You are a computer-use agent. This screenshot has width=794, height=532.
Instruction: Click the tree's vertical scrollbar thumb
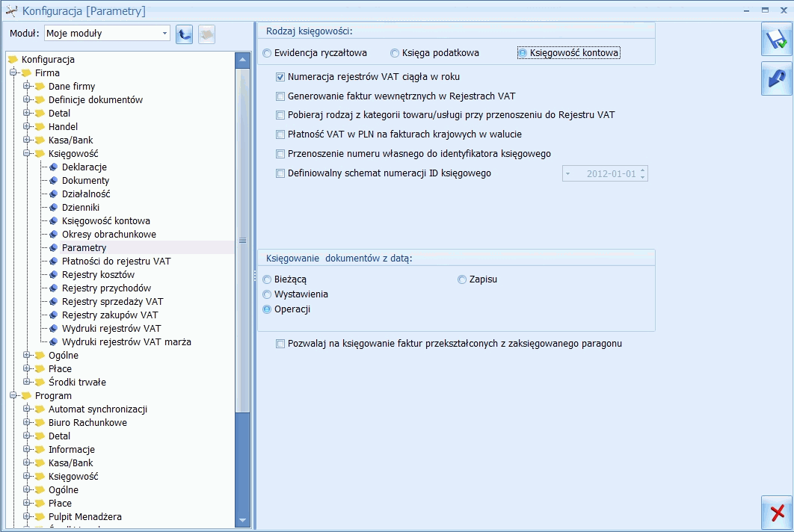[242, 240]
